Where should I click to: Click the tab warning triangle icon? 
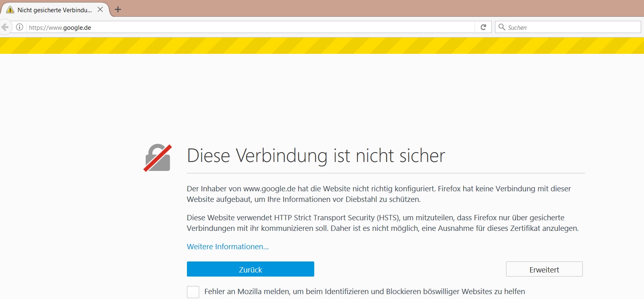(x=10, y=10)
